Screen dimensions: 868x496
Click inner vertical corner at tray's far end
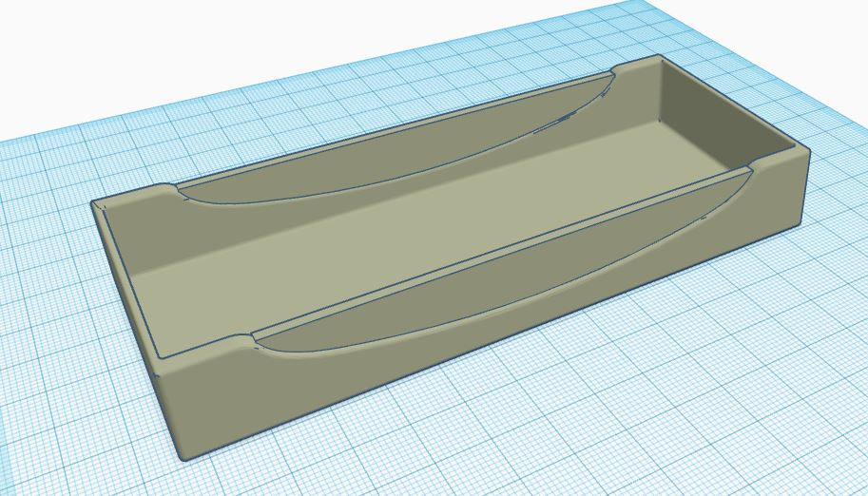coord(661,89)
